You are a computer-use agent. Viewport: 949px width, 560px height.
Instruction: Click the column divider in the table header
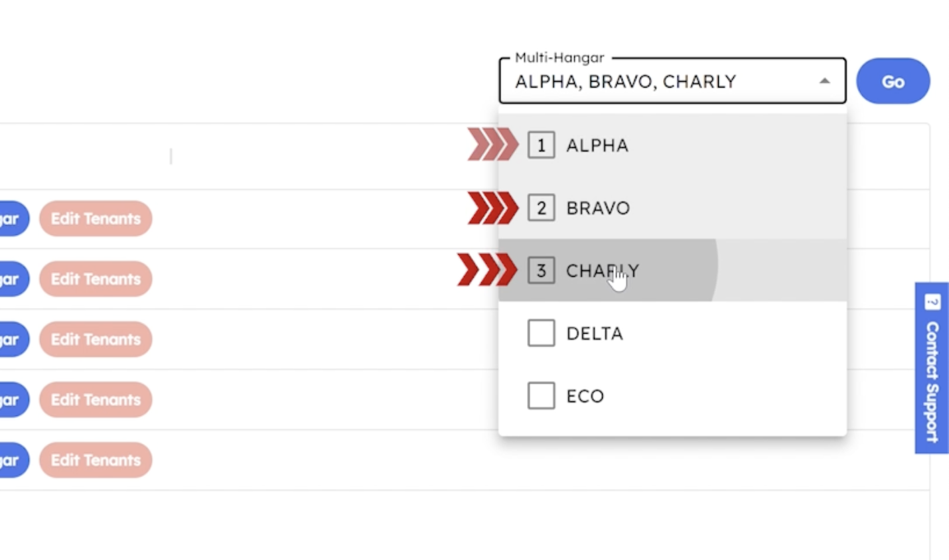171,156
